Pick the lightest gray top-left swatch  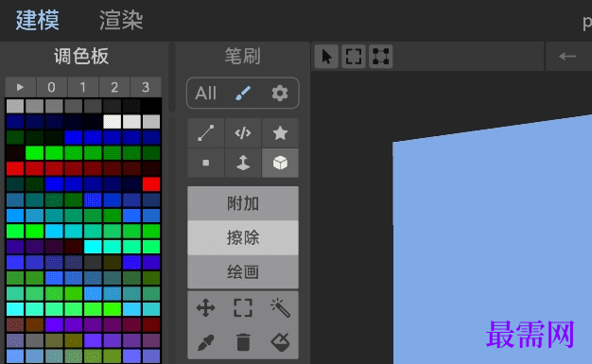(15, 106)
